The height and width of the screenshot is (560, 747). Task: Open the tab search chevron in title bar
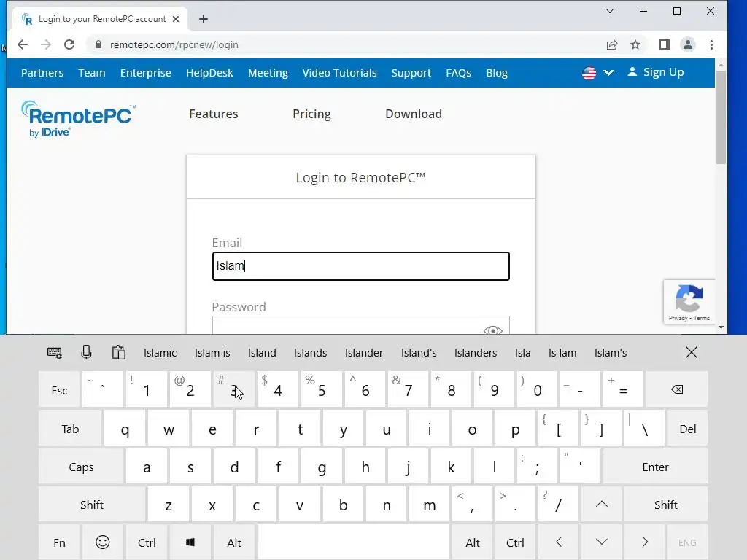(x=610, y=11)
